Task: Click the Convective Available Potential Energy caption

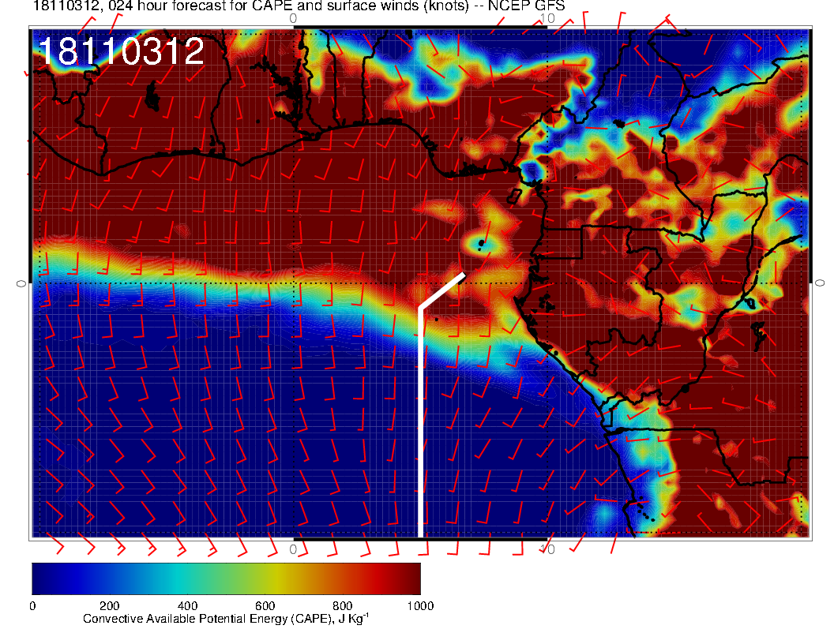Action: click(226, 620)
